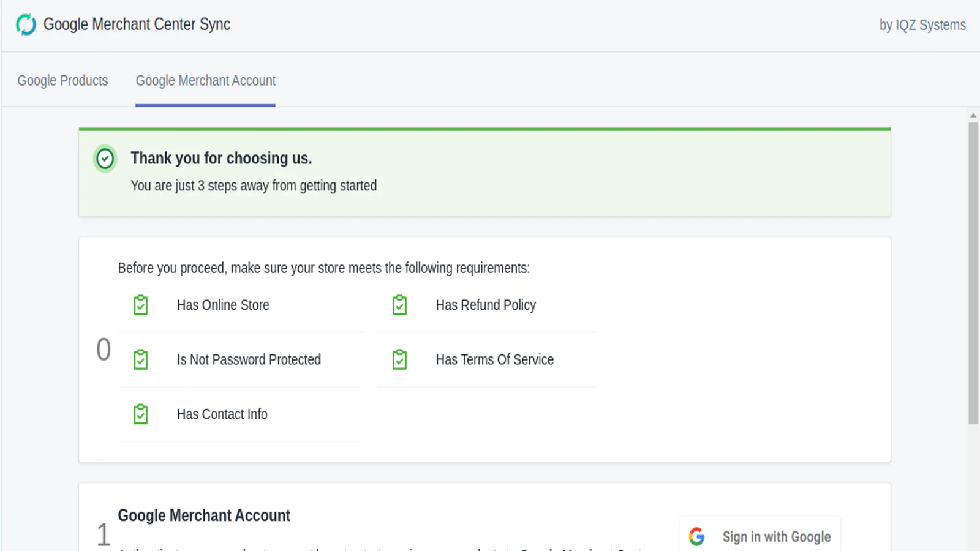980x551 pixels.
Task: Click the Is Not Password Protected clipboard icon
Action: (x=141, y=359)
